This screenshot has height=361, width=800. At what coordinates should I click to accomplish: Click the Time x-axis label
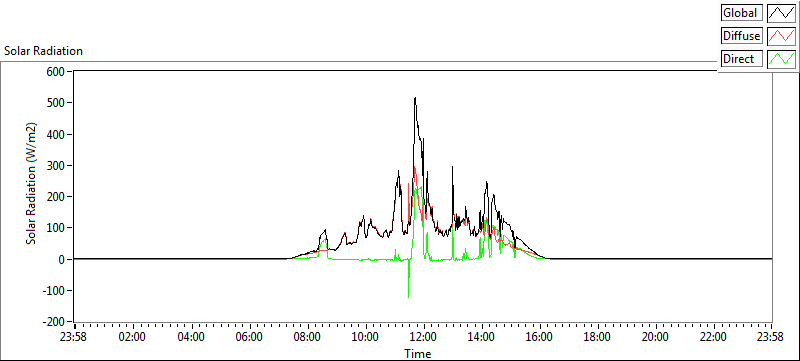(418, 353)
